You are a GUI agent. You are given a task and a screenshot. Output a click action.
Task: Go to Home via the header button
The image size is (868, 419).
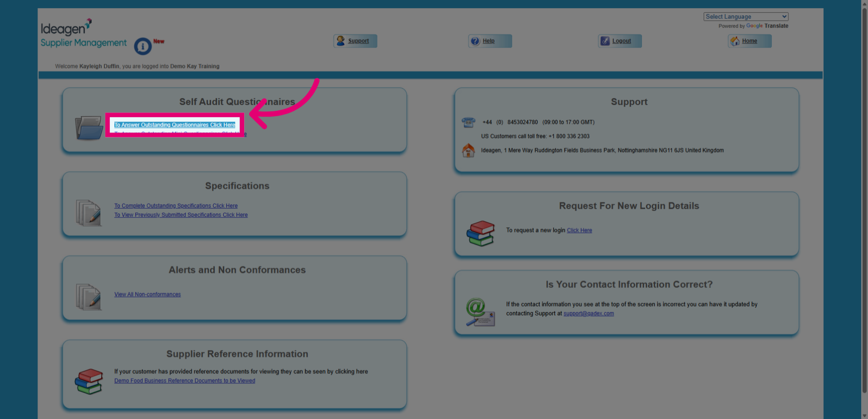(750, 41)
